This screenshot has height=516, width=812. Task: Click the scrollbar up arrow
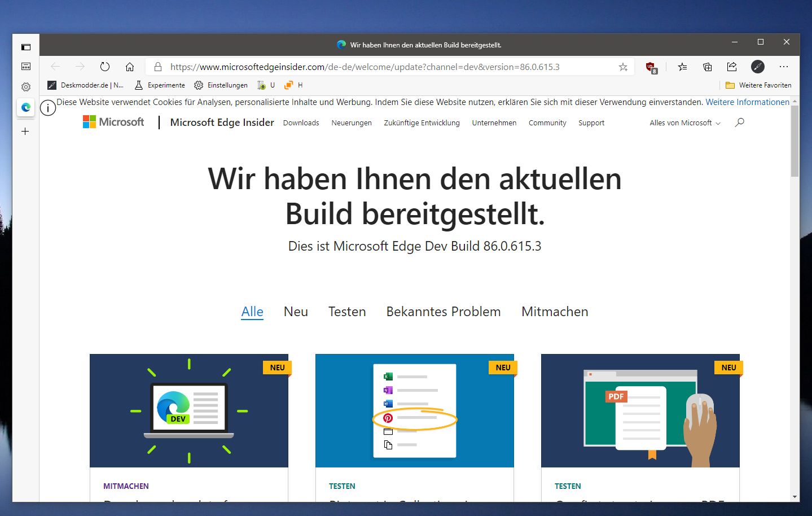click(795, 101)
